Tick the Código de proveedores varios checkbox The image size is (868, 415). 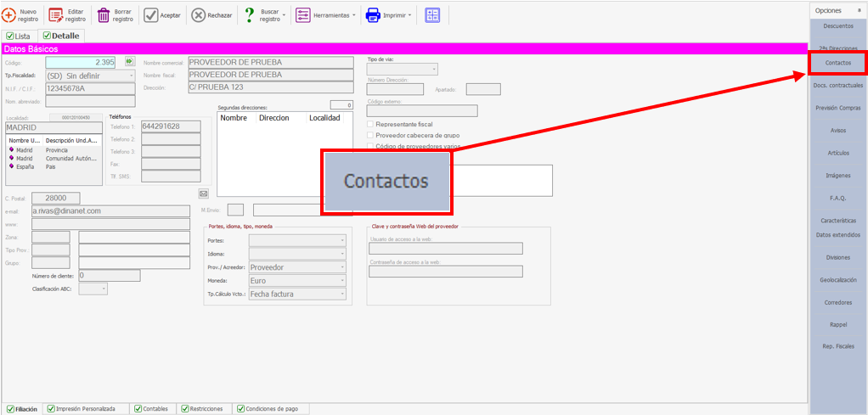(370, 146)
